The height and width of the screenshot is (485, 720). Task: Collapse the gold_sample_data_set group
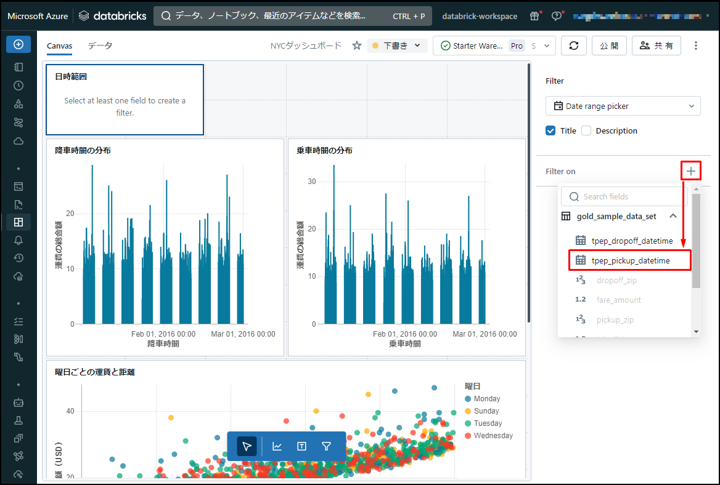pos(673,216)
